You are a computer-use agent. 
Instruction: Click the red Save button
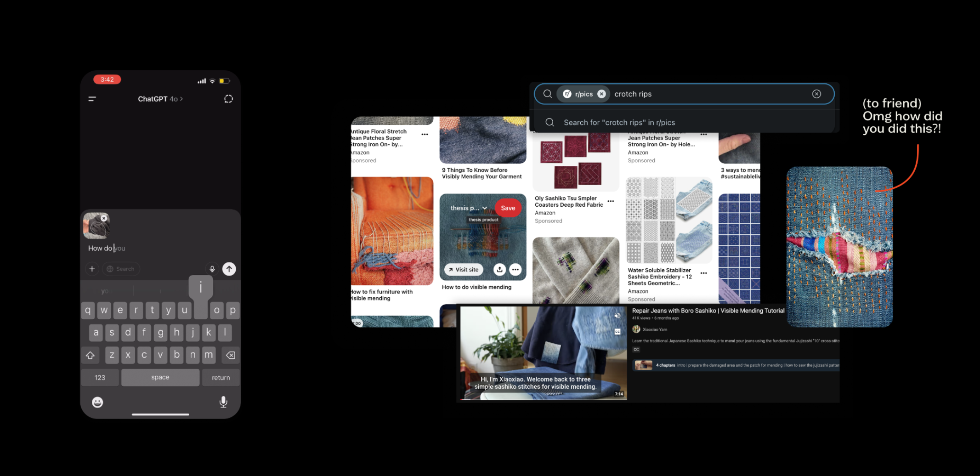tap(508, 208)
